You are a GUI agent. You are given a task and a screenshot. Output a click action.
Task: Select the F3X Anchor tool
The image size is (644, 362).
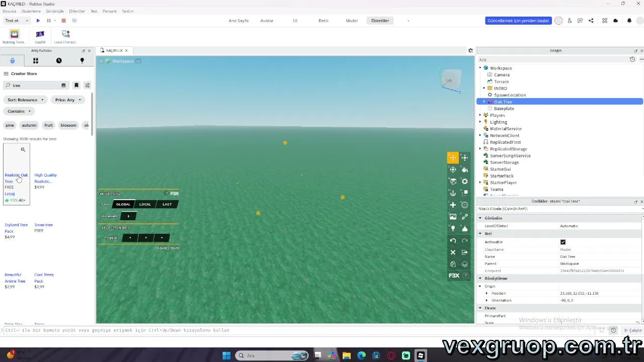(453, 193)
